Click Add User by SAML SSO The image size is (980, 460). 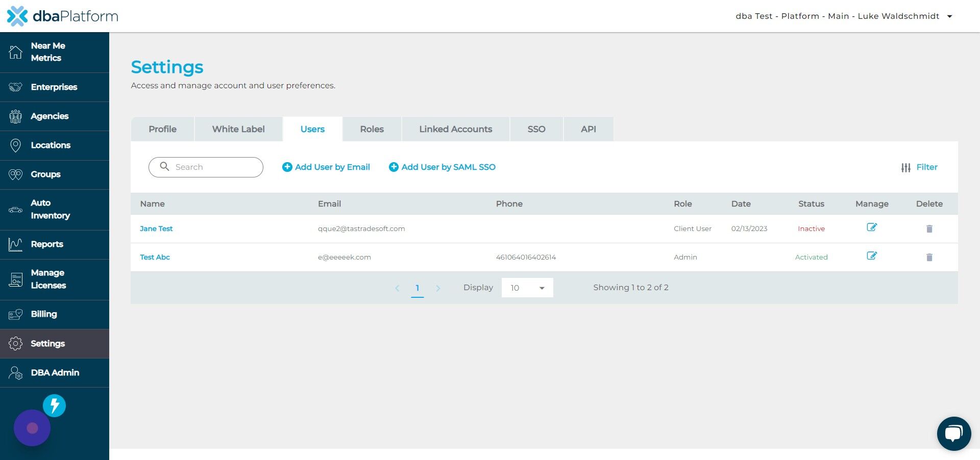coord(442,167)
